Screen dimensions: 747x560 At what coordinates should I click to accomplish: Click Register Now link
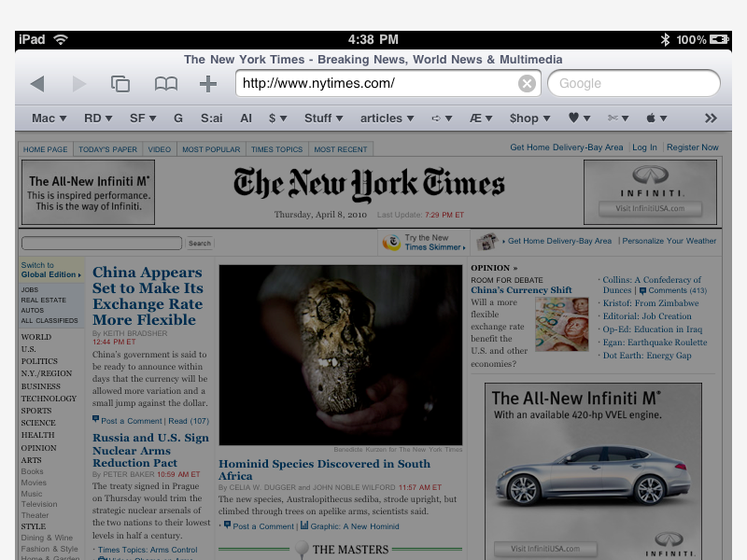pyautogui.click(x=693, y=147)
